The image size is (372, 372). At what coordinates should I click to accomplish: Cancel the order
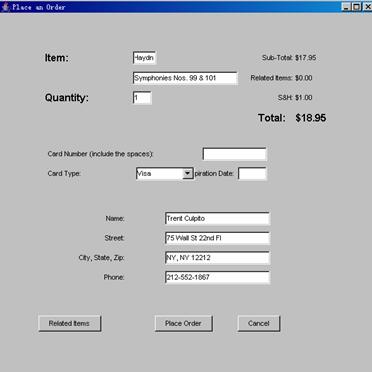click(259, 323)
